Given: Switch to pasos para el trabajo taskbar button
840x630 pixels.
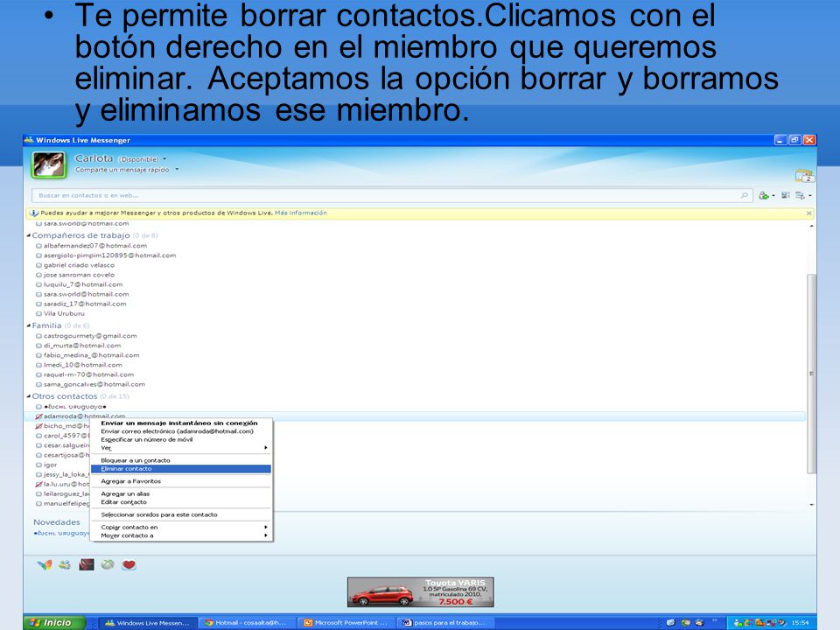Looking at the screenshot, I should (x=444, y=623).
